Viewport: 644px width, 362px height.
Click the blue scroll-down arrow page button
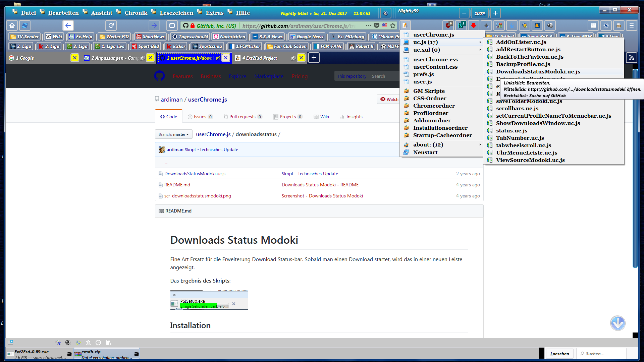click(x=618, y=323)
